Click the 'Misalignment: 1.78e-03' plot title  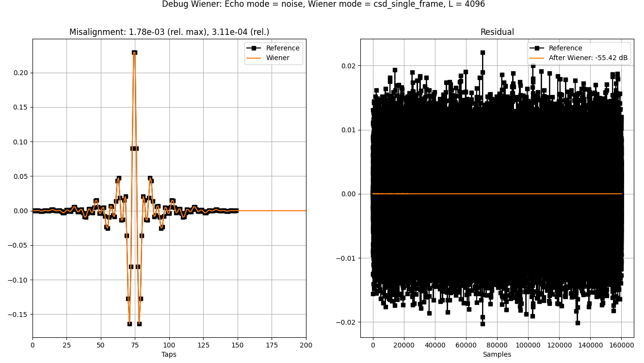[169, 32]
